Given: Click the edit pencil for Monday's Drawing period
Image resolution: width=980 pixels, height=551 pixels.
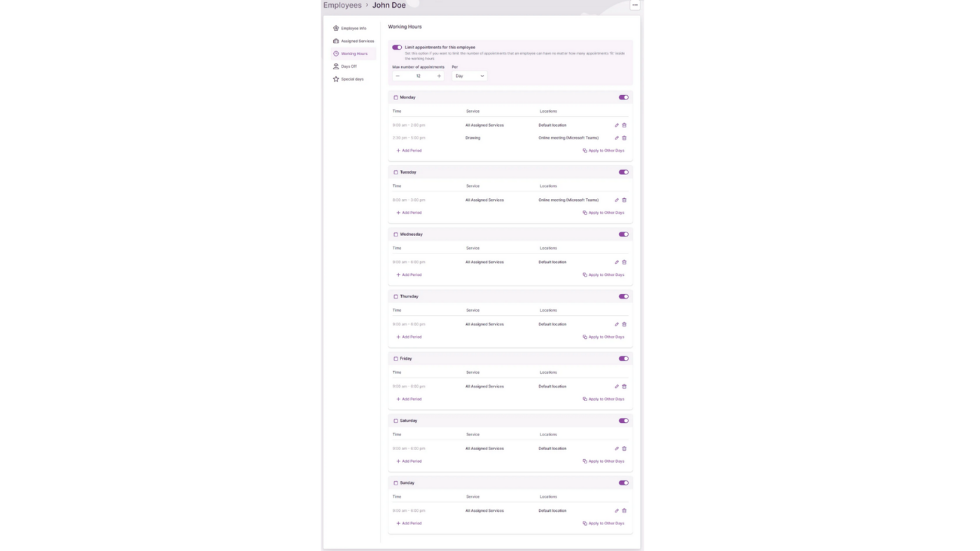Looking at the screenshot, I should pyautogui.click(x=617, y=138).
